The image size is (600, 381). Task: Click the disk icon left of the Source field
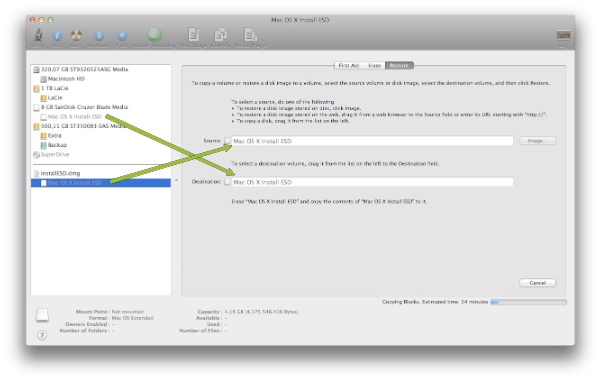point(227,141)
